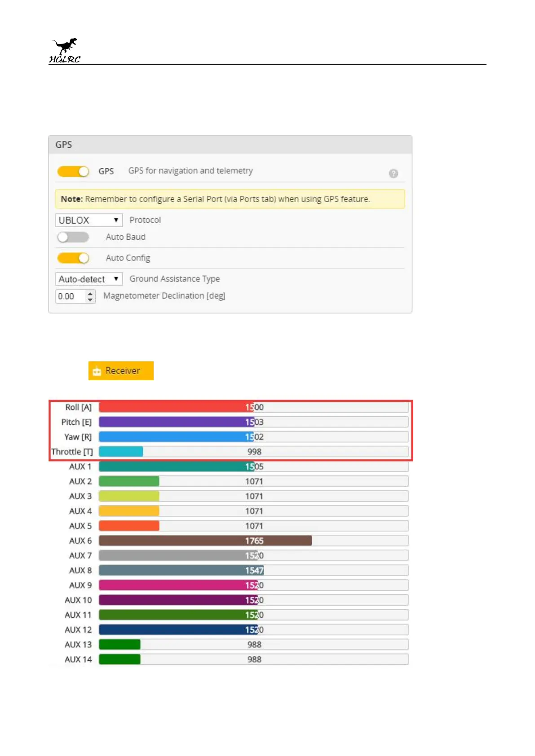535x756 pixels.
Task: Click the Magnetometer Declination value field
Action: pos(70,296)
